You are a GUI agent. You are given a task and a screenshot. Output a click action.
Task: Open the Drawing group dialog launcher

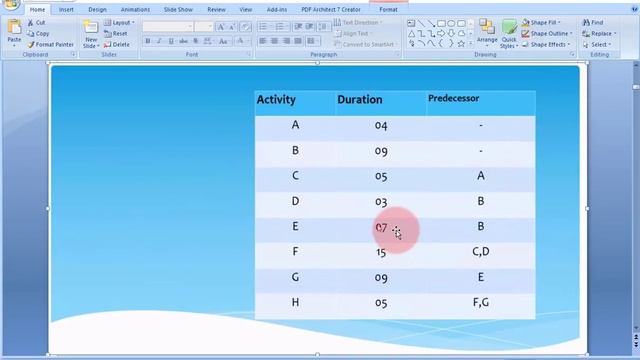pyautogui.click(x=572, y=54)
